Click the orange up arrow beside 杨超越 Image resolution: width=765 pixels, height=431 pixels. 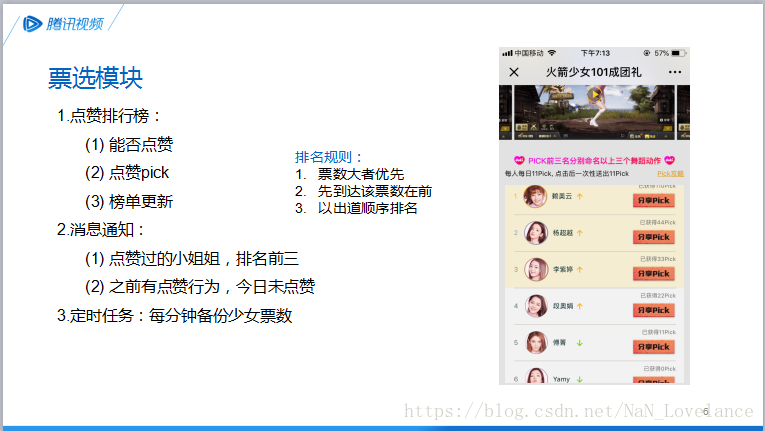[x=580, y=233]
